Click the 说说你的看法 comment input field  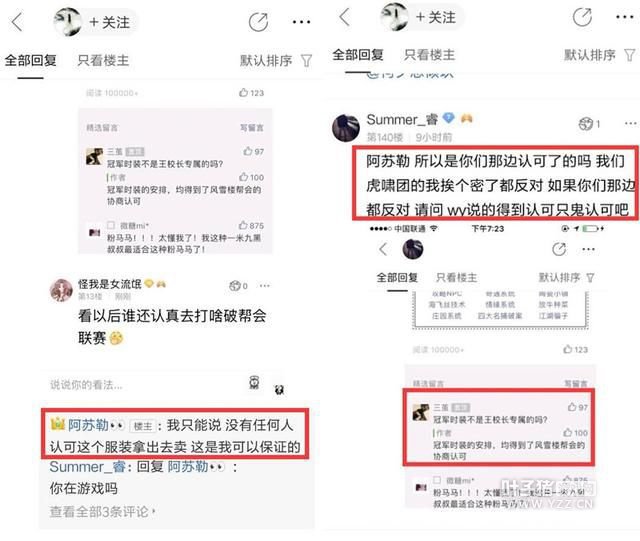[143, 384]
